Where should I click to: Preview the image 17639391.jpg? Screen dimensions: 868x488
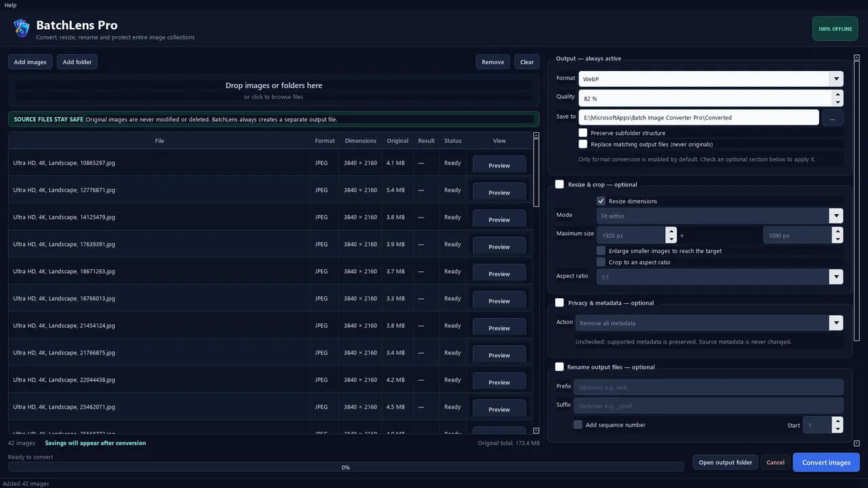pos(499,247)
